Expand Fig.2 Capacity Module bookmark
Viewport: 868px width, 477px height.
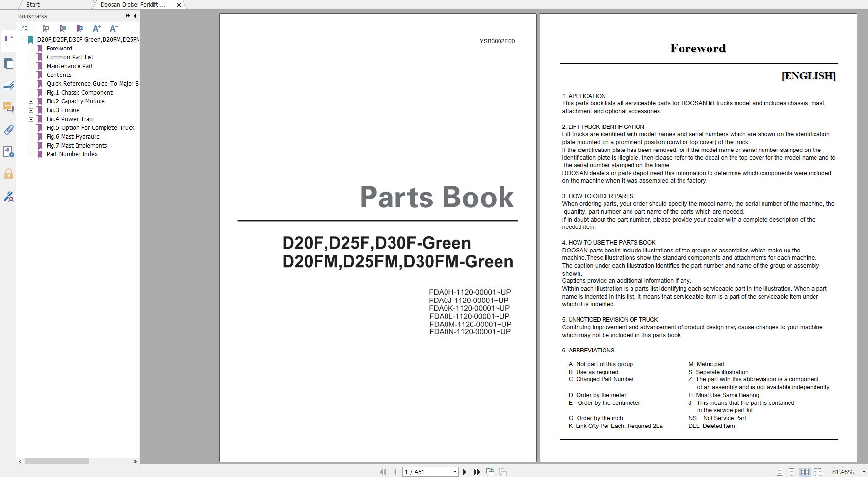(x=31, y=101)
